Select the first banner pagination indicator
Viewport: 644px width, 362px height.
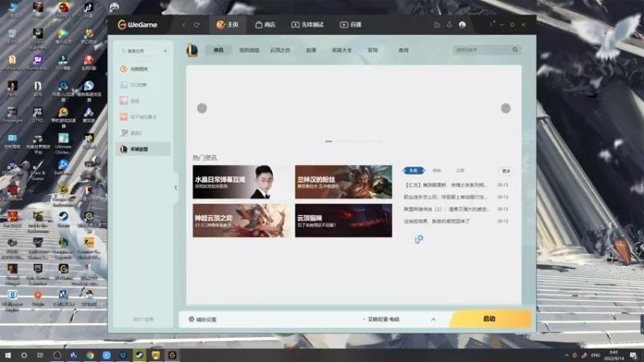click(328, 142)
